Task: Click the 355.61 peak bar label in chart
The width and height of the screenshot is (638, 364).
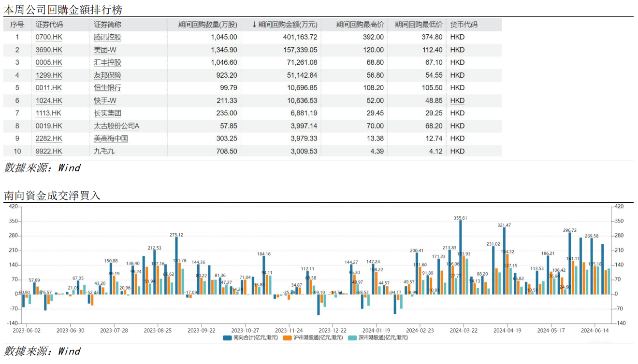Action: click(461, 218)
